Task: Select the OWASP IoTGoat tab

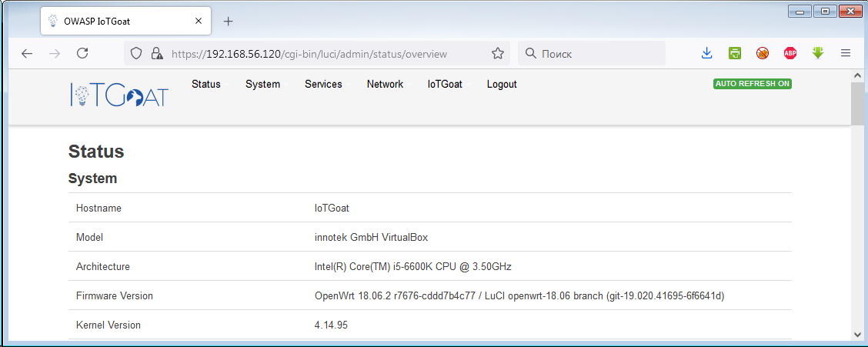Action: [125, 22]
